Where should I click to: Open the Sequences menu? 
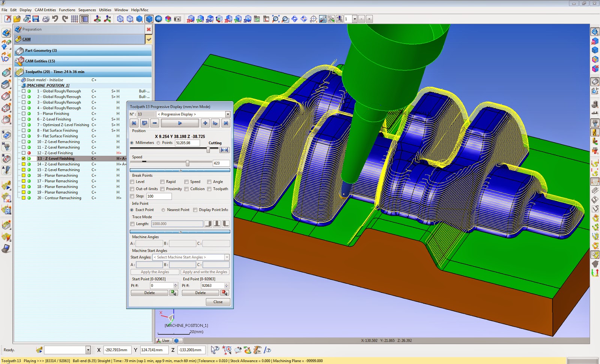coord(87,10)
